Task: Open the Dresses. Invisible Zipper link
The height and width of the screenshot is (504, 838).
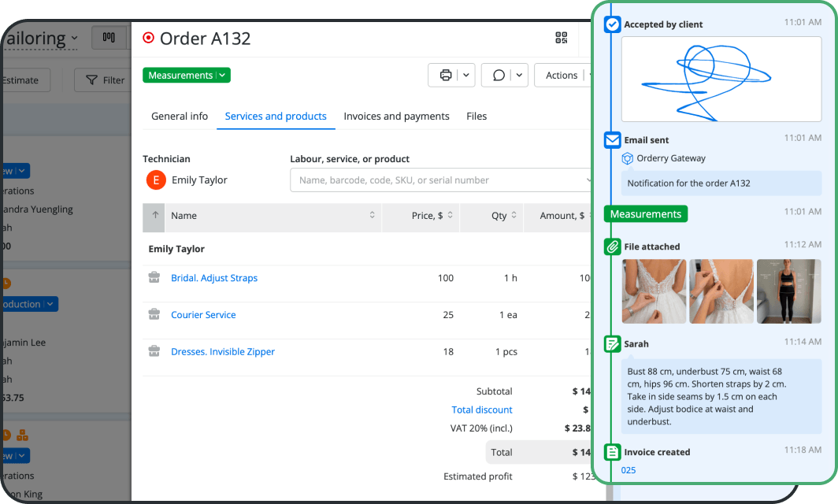Action: click(223, 352)
